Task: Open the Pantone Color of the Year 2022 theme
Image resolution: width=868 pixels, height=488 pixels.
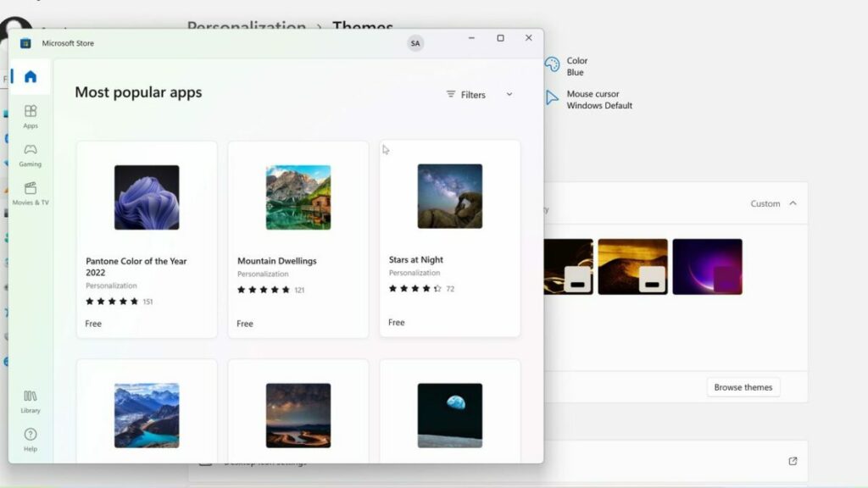Action: click(147, 240)
